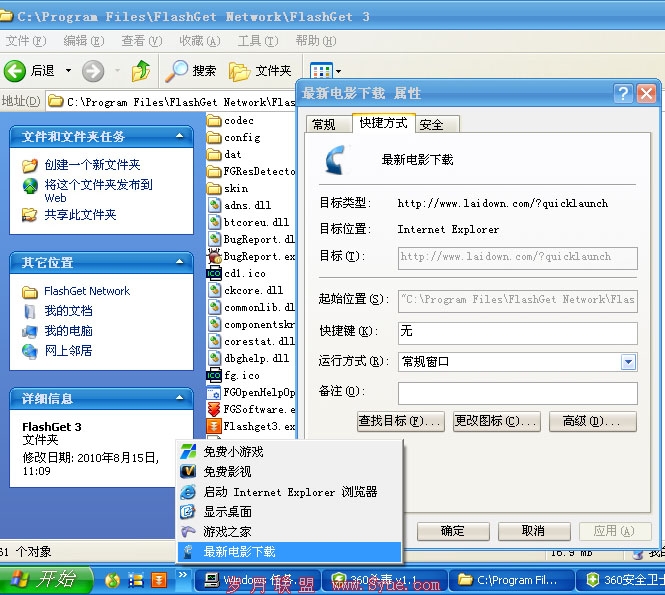Image resolution: width=665 pixels, height=595 pixels.
Task: Open 我的文档 location link
Action: [x=68, y=311]
